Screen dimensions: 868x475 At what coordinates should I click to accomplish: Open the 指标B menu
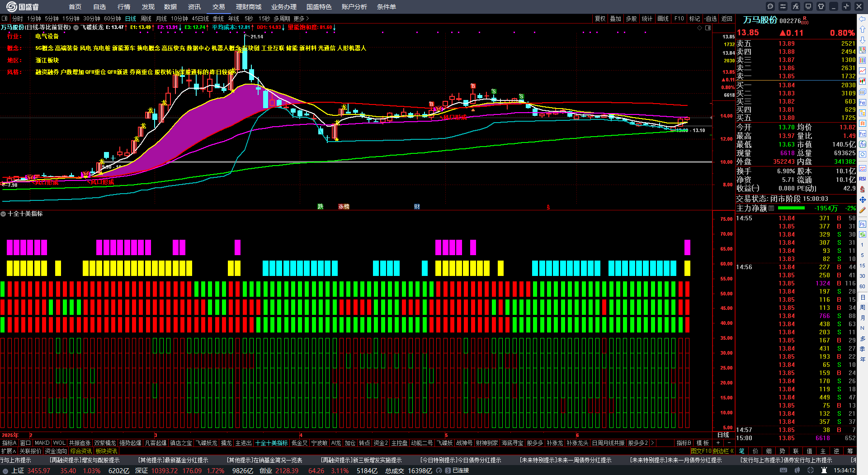pos(684,443)
